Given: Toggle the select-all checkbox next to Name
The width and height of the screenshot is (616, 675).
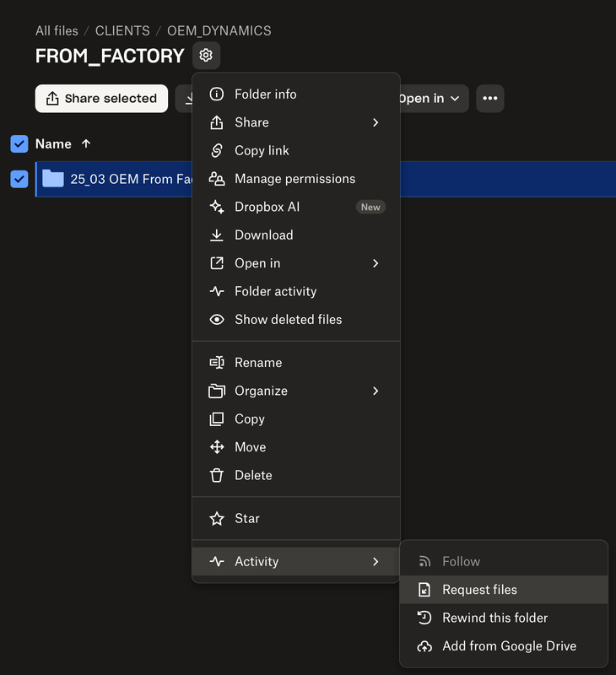Looking at the screenshot, I should (19, 144).
